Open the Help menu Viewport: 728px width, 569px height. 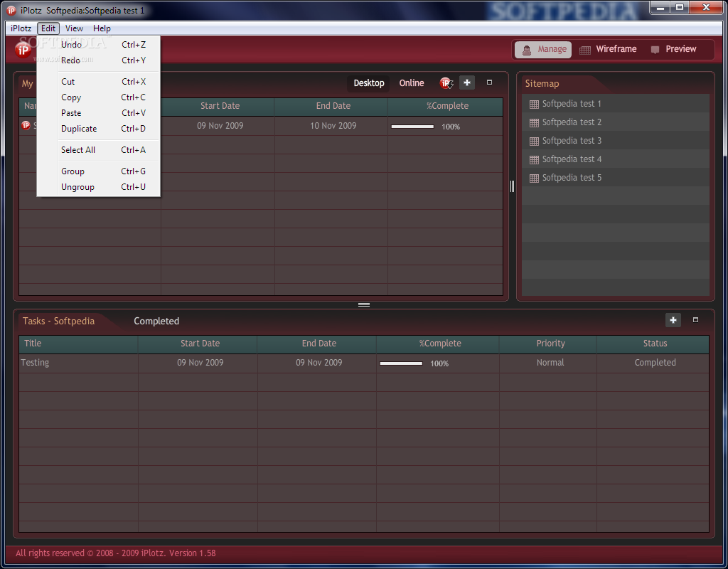click(x=102, y=28)
